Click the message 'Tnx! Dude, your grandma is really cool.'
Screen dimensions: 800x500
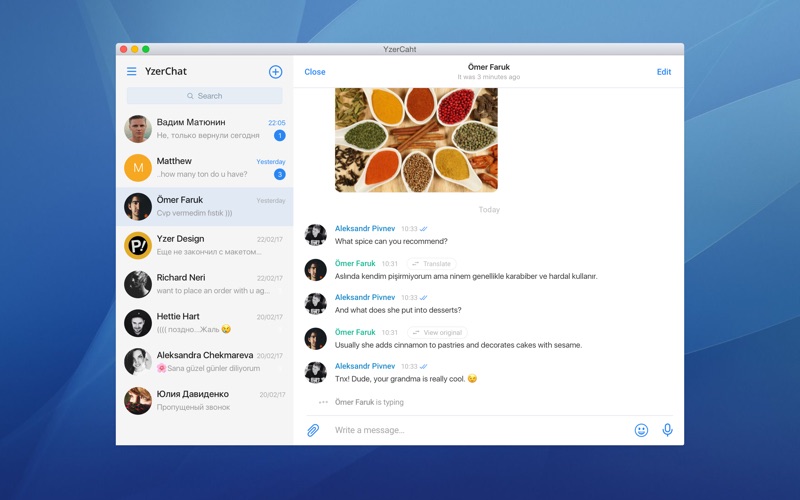tap(406, 379)
